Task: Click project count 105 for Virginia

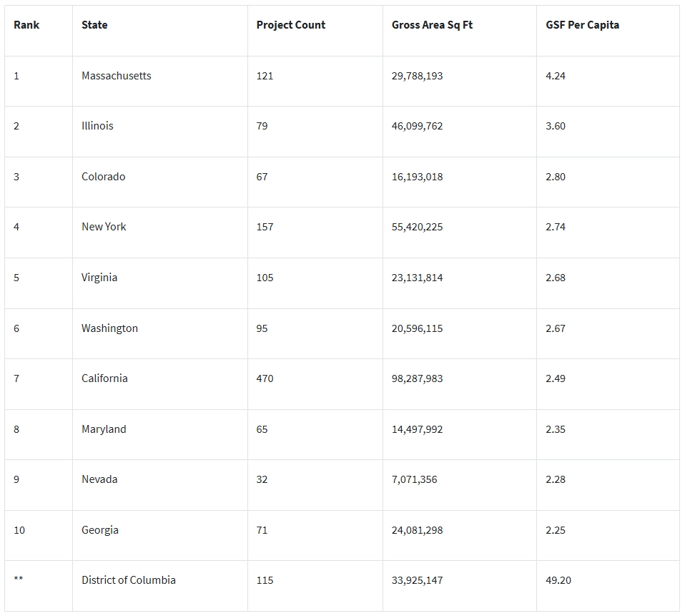Action: [265, 278]
